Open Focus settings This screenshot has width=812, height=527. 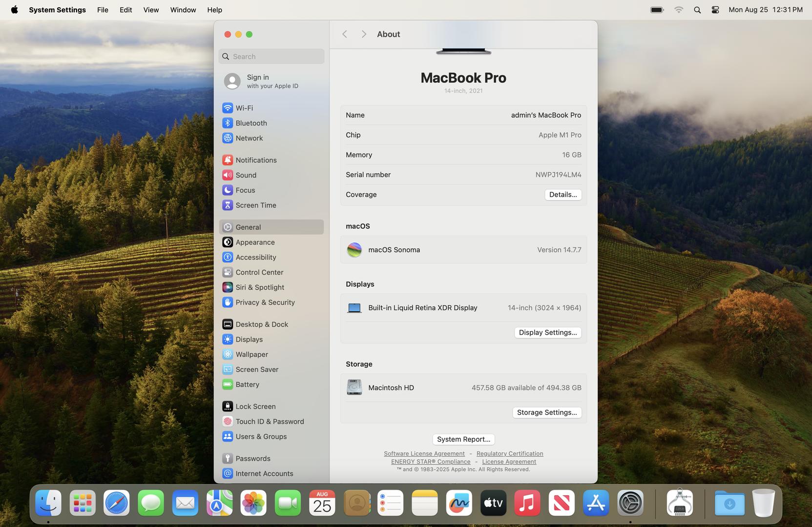tap(271, 190)
